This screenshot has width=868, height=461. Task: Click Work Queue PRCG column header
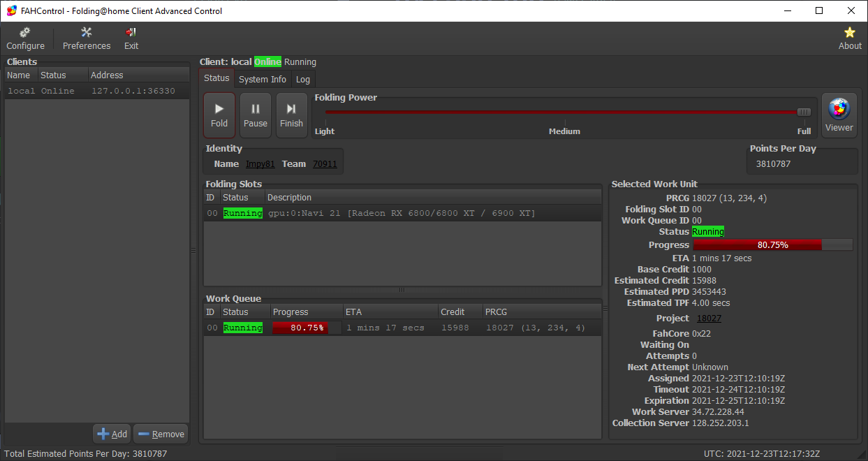pyautogui.click(x=542, y=312)
